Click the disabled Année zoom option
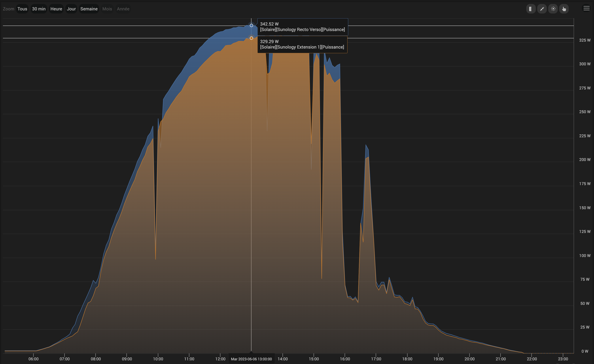 pyautogui.click(x=123, y=9)
